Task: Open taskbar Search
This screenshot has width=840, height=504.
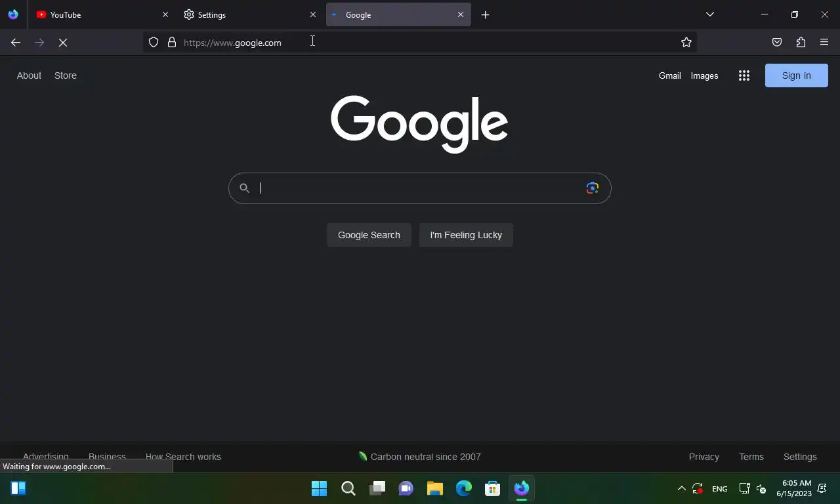Action: click(348, 488)
